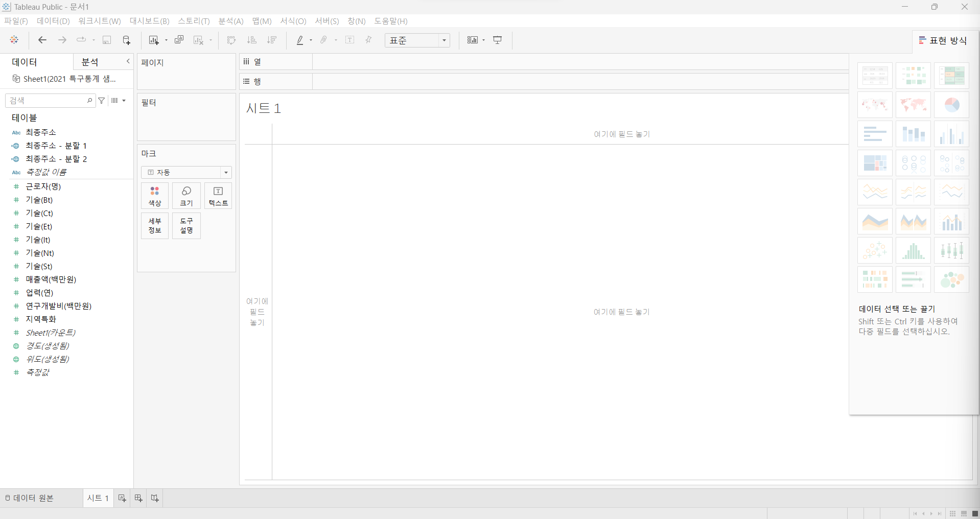Click the 크기 marks button

tap(186, 196)
